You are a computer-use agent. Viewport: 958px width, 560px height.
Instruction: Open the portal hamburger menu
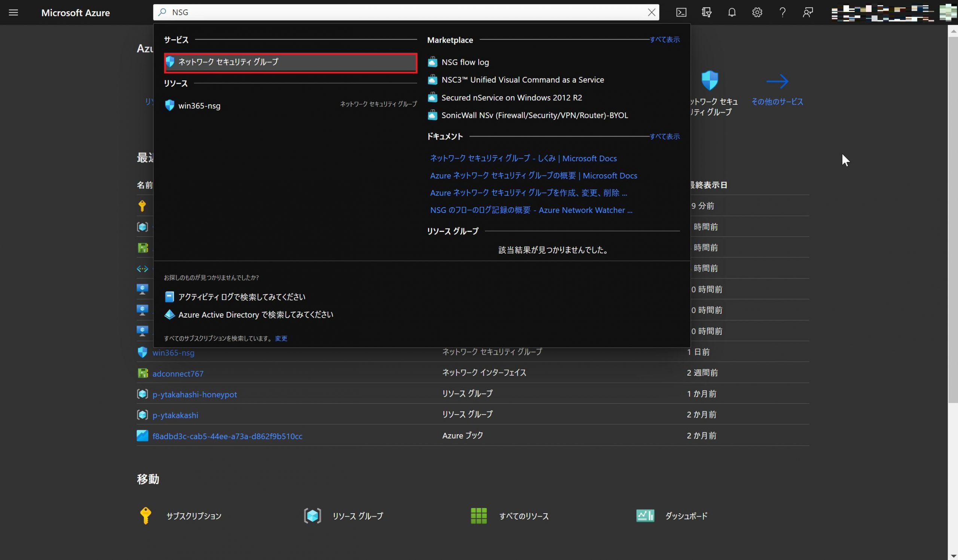(13, 13)
